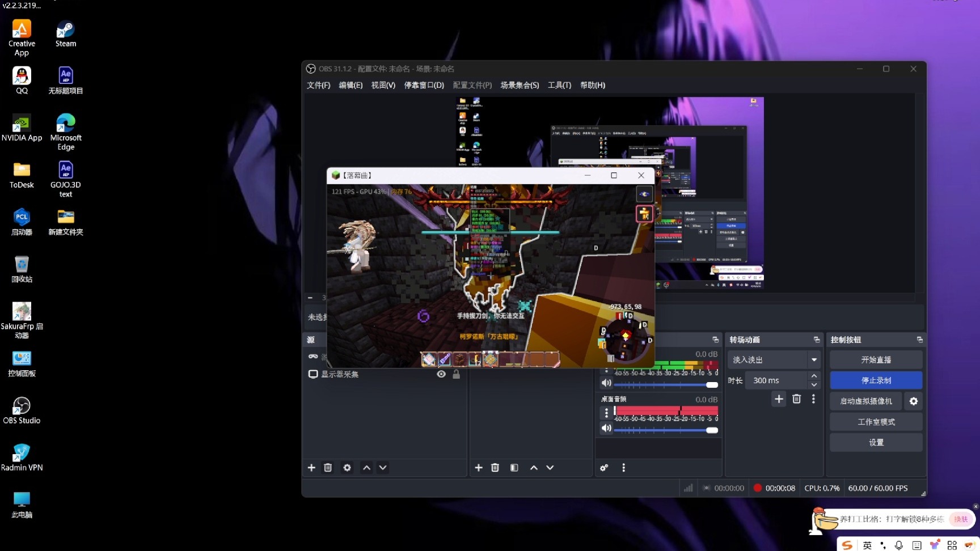Open properties gear in Sources panel toolbar

click(347, 468)
